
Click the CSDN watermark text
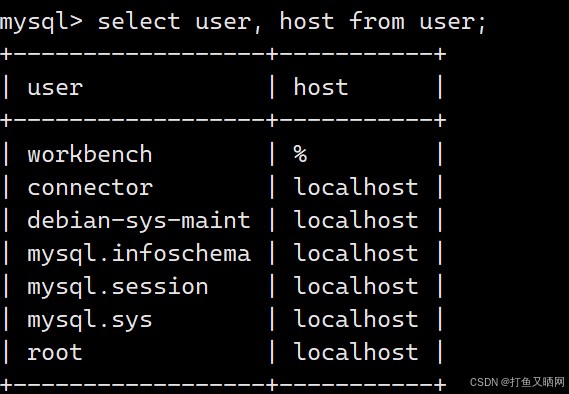tap(517, 382)
